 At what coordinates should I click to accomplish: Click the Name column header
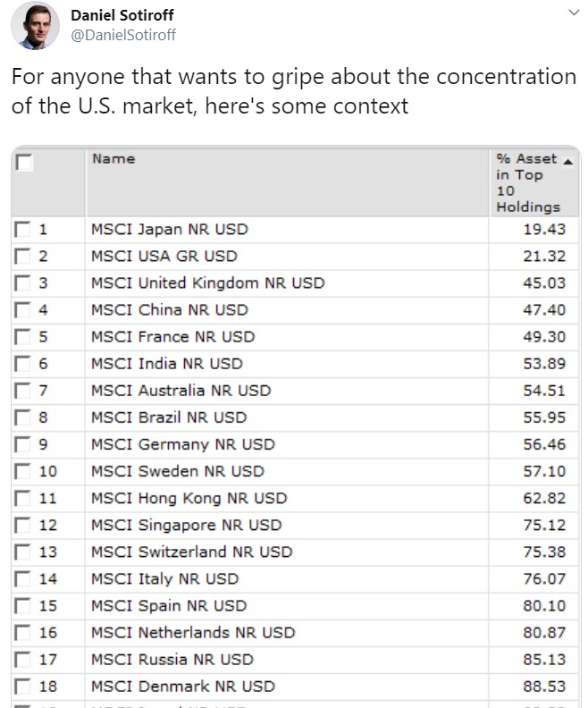point(113,159)
